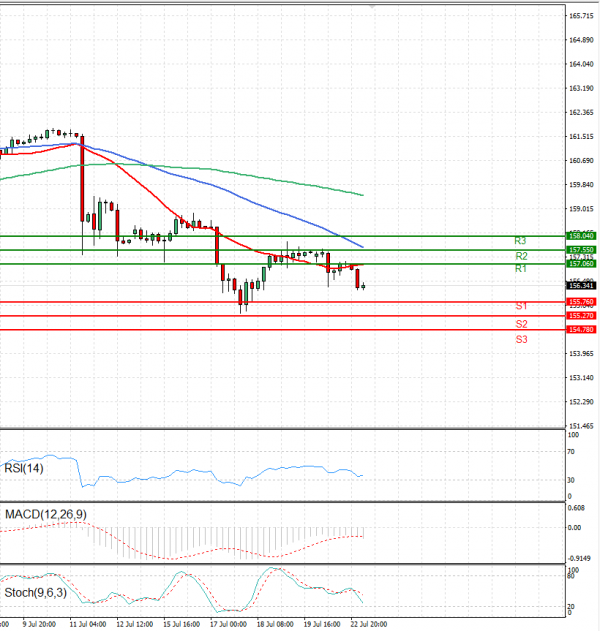This screenshot has height=631, width=600.
Task: Click the RSI 70 level label
Action: [x=571, y=452]
